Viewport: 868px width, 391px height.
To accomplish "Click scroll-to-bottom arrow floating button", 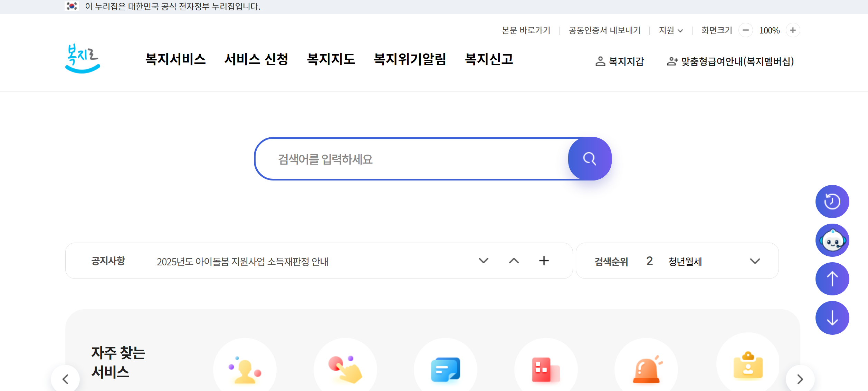I will (x=832, y=318).
